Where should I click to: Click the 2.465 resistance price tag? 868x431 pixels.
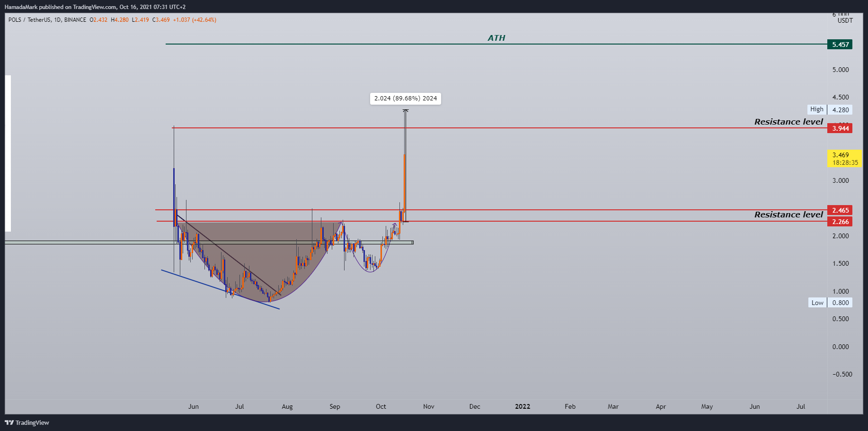click(840, 210)
